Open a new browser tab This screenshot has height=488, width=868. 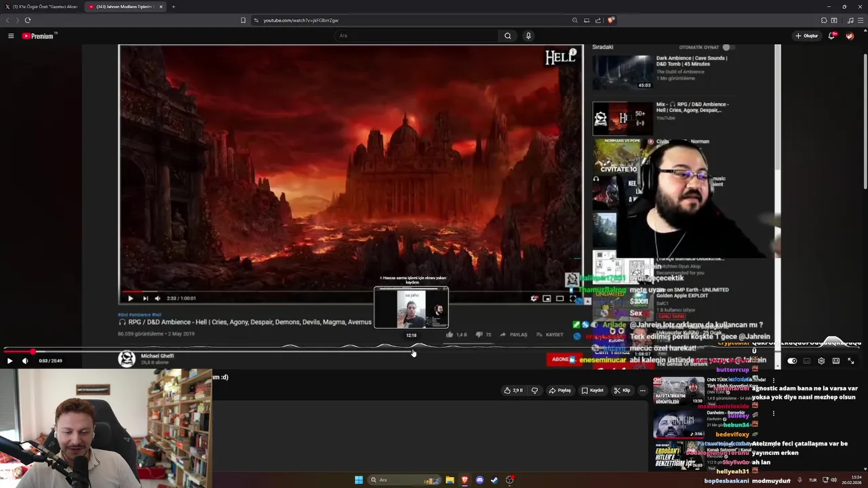tap(174, 7)
